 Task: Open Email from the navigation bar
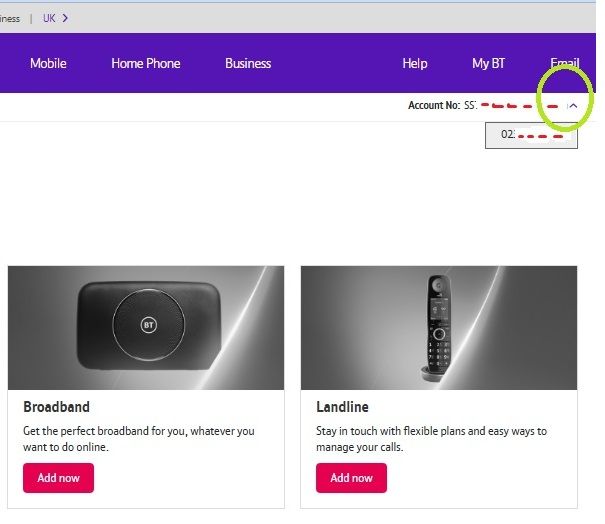point(564,63)
